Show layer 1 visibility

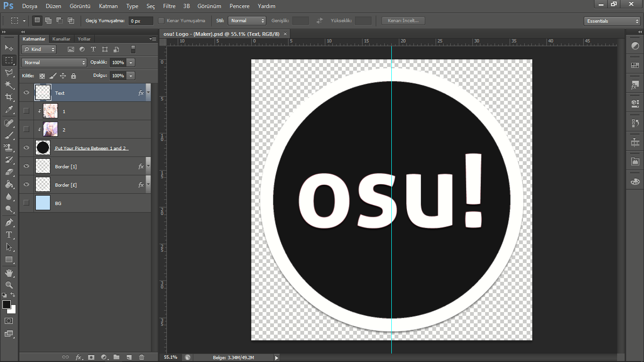coord(26,111)
